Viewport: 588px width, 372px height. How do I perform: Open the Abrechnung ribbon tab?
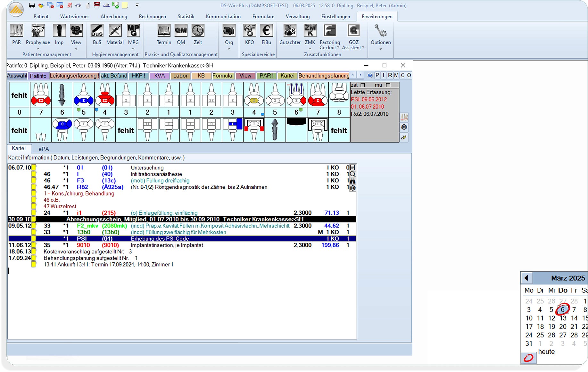(114, 16)
